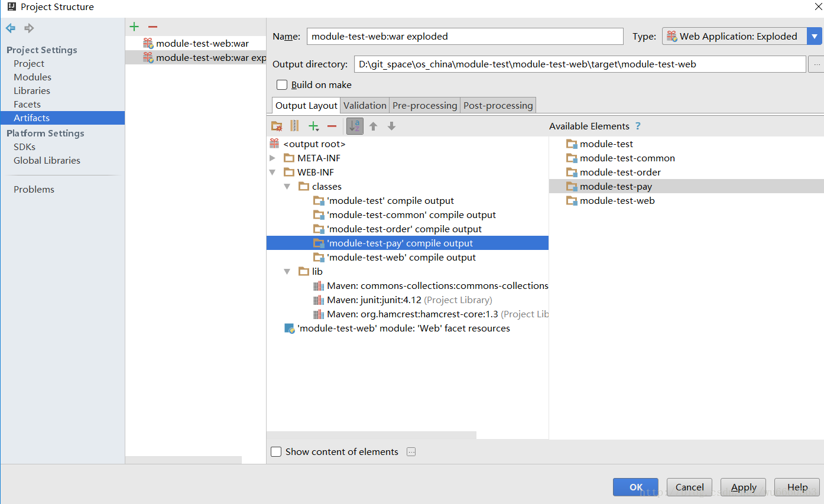The width and height of the screenshot is (824, 504).
Task: Open the artifact Type dropdown
Action: tap(815, 36)
